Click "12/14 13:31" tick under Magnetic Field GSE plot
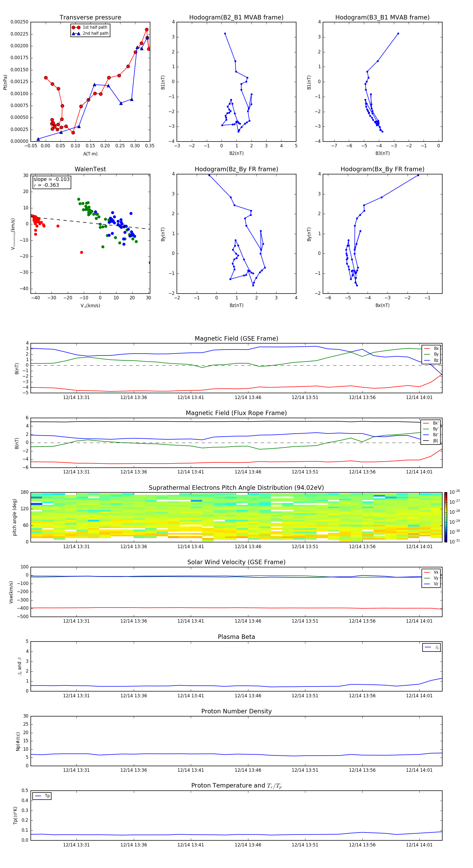 (x=76, y=398)
